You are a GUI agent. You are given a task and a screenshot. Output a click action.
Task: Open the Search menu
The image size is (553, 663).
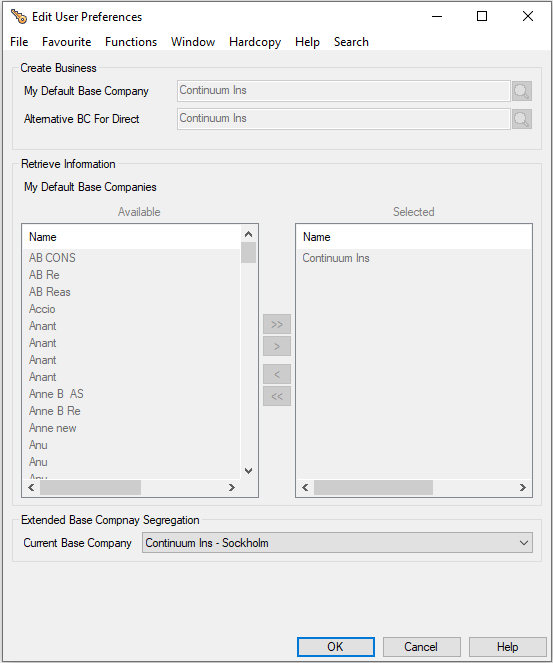[351, 42]
